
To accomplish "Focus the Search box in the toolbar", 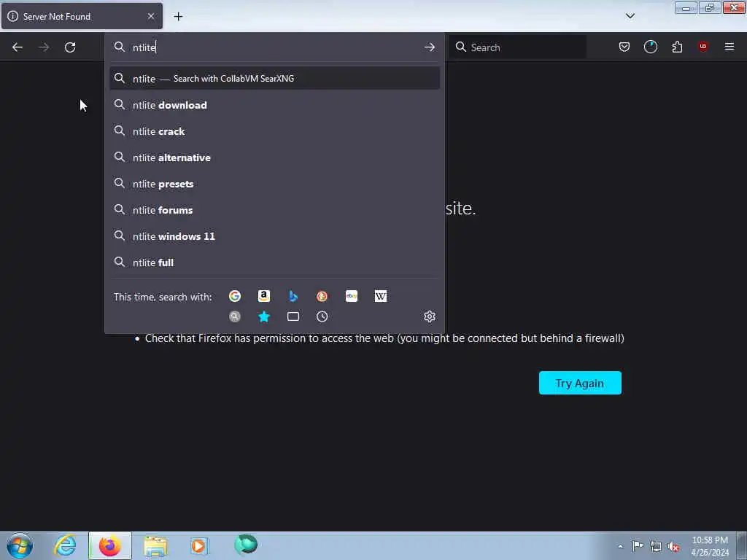I will coord(517,47).
